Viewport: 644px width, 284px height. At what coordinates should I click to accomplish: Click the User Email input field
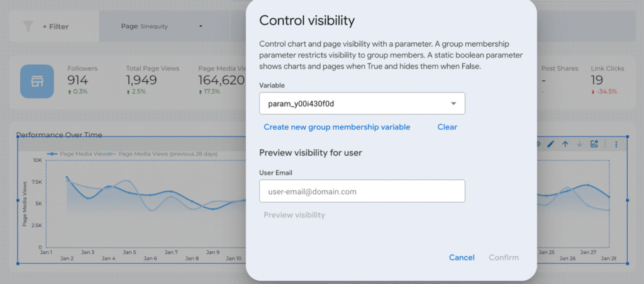[362, 191]
